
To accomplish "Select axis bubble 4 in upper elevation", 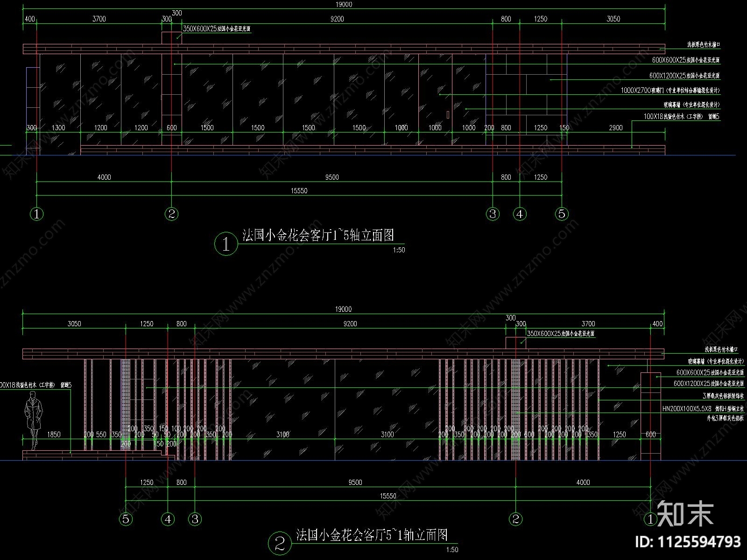I will pos(520,214).
